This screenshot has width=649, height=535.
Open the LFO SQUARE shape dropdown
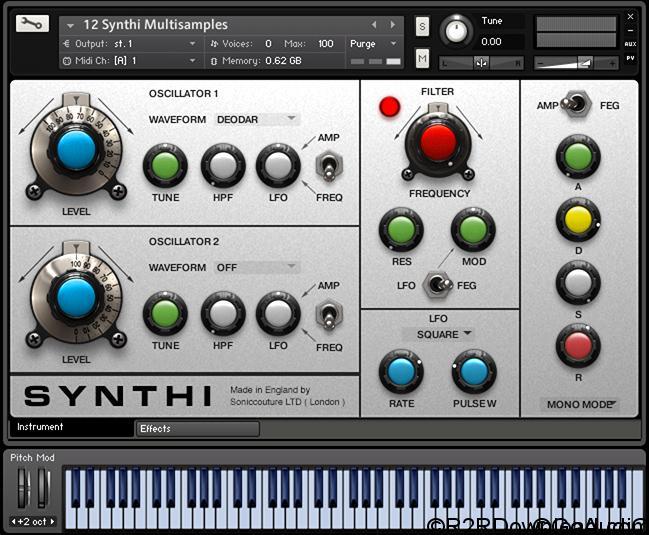(439, 334)
